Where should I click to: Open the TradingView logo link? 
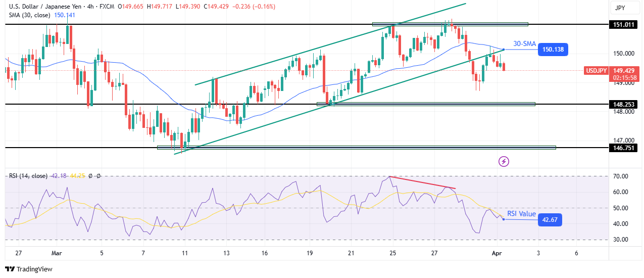pos(29,269)
